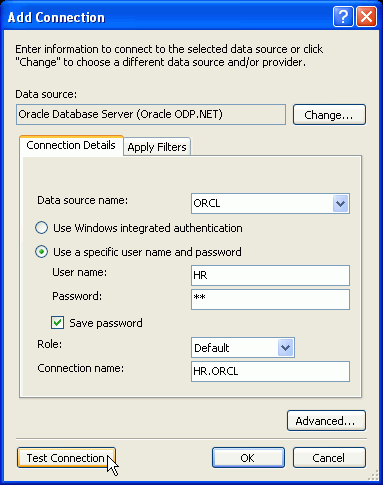
Task: Select Use a specific user name and password
Action: (x=42, y=252)
